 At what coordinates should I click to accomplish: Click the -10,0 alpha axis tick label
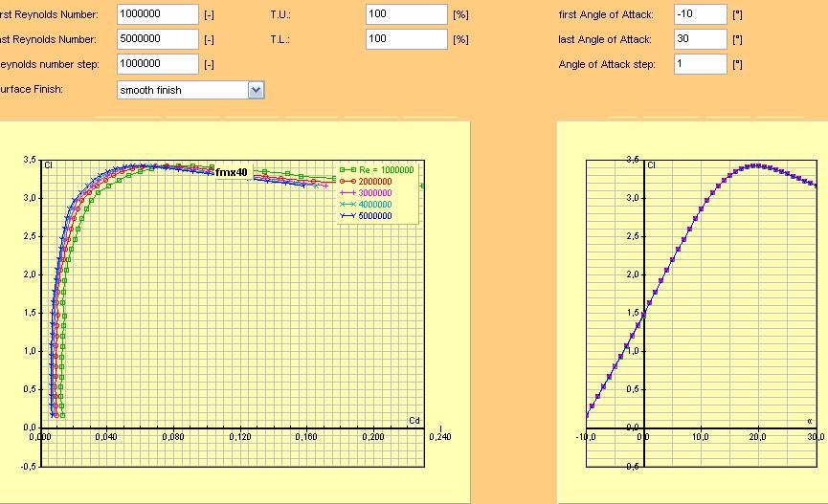(586, 437)
